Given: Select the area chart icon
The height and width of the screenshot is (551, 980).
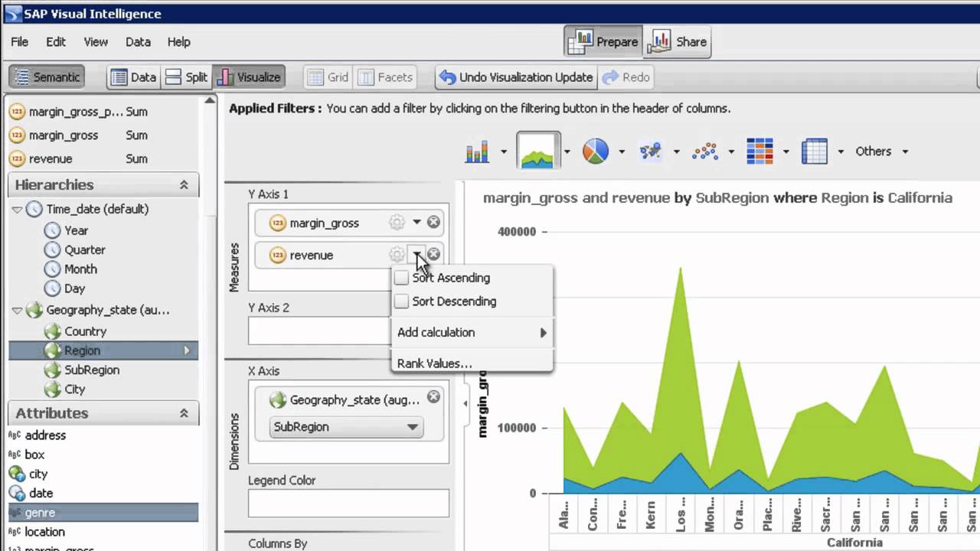Looking at the screenshot, I should [537, 151].
